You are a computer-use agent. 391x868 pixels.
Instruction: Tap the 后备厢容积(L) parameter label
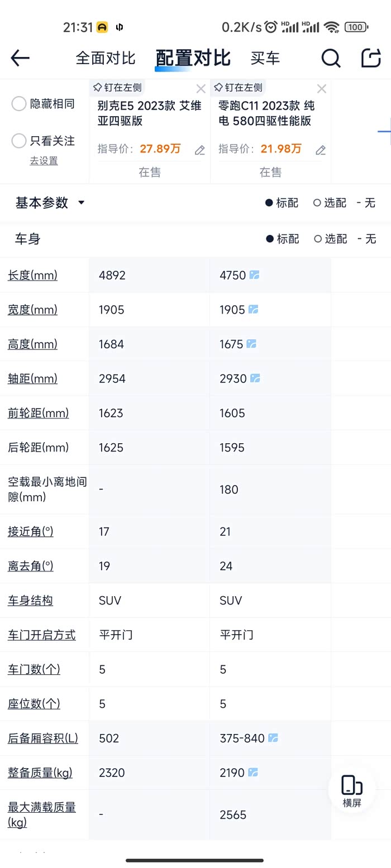[x=43, y=738]
